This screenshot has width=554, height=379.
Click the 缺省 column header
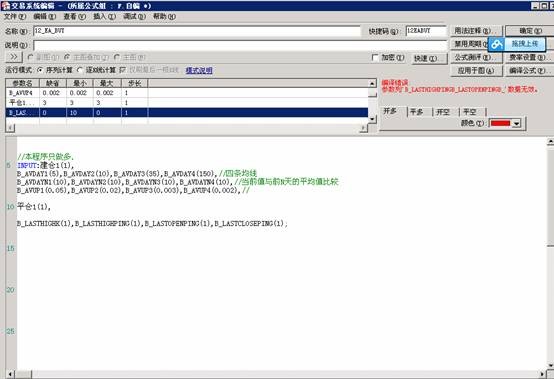coord(53,83)
